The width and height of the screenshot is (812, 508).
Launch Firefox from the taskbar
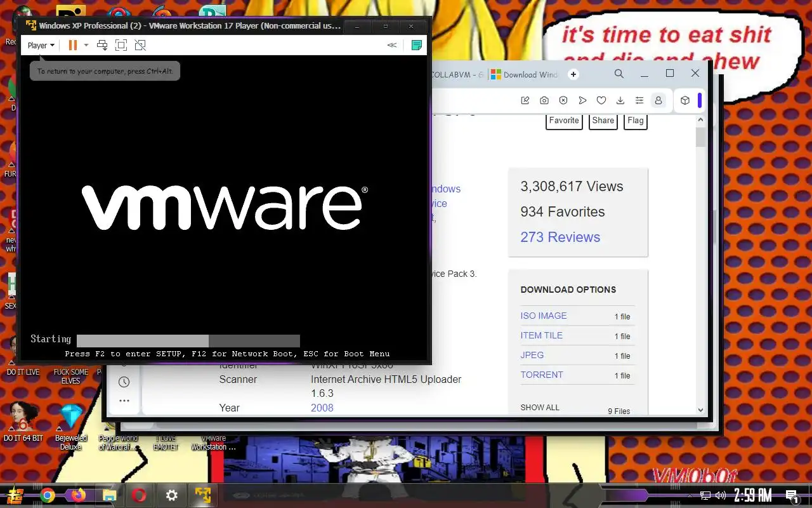coord(78,495)
